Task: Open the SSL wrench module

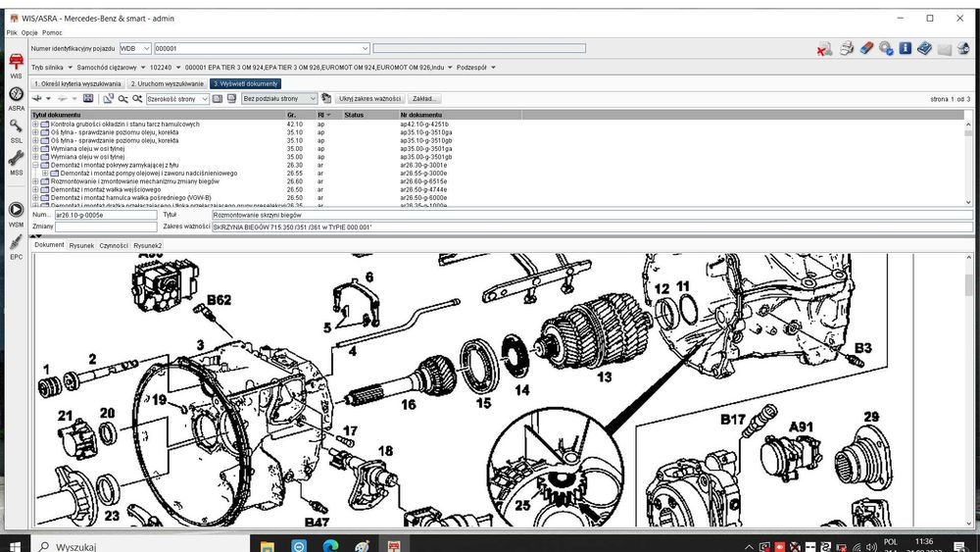Action: click(x=16, y=129)
